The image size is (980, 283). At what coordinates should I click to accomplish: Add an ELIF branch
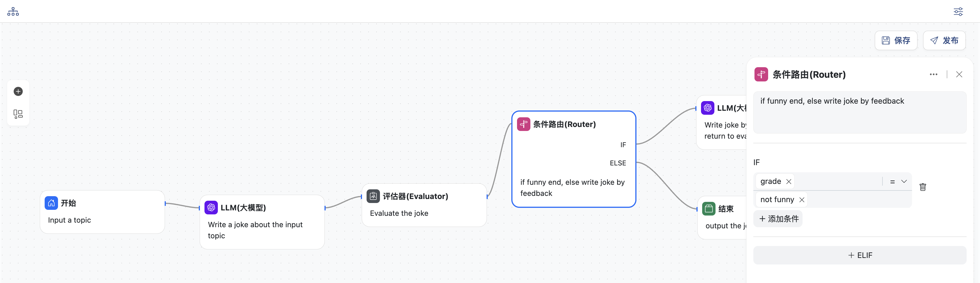(859, 255)
